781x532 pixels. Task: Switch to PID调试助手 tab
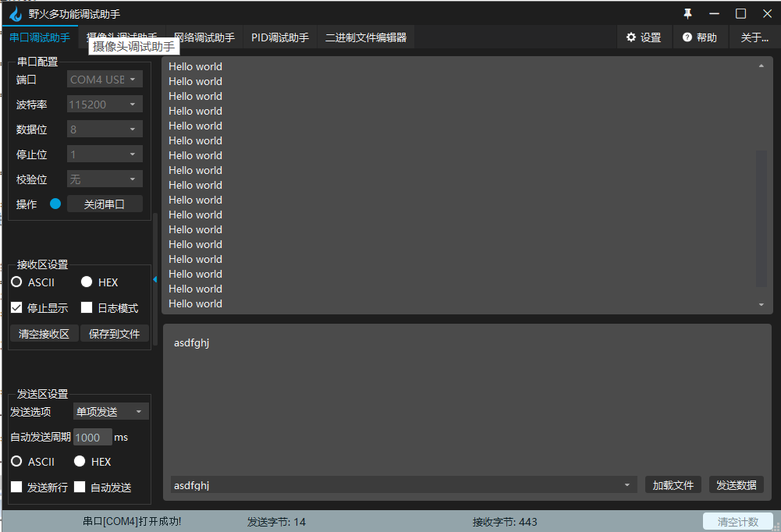point(280,37)
